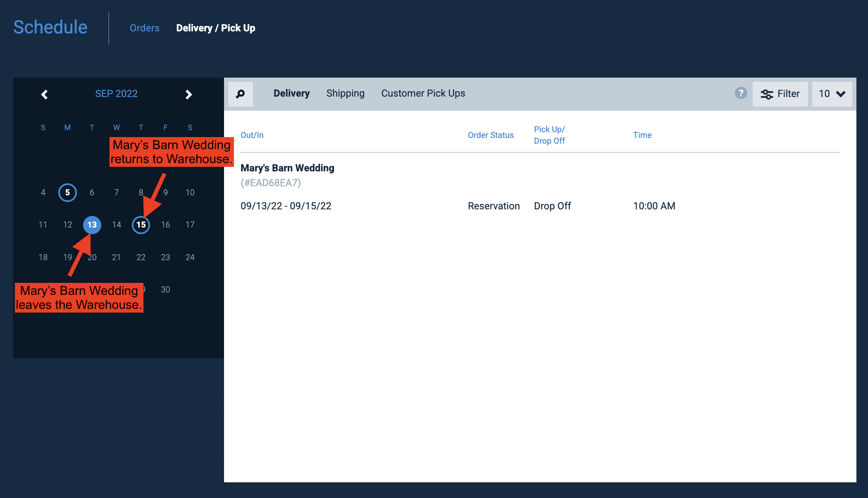Select September 16 on the calendar
The height and width of the screenshot is (498, 868).
(x=165, y=225)
